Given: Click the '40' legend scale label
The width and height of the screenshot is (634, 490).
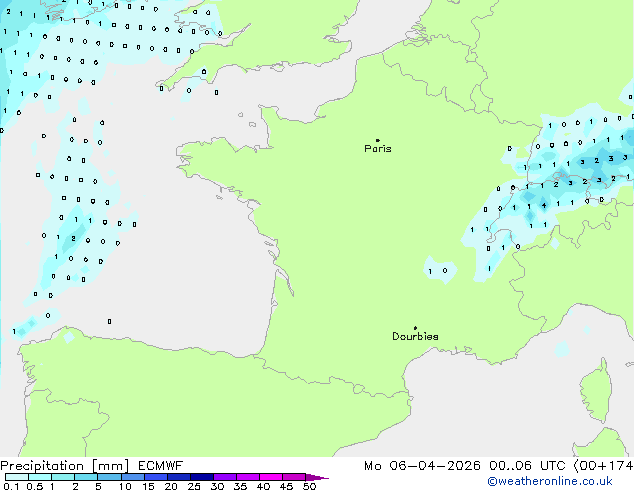Looking at the screenshot, I should (x=263, y=486).
